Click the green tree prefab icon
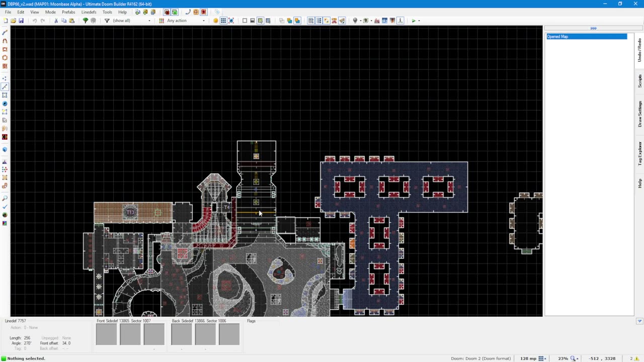This screenshot has width=644, height=362. click(x=85, y=21)
